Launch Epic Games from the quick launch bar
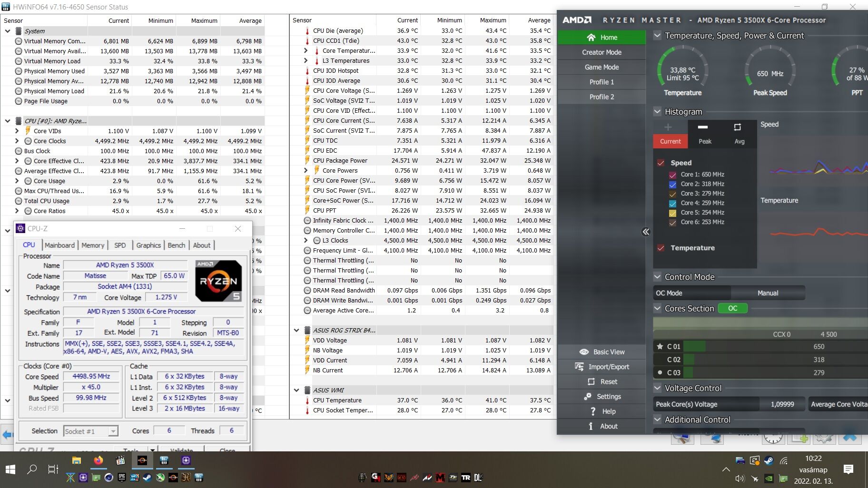 [122, 478]
